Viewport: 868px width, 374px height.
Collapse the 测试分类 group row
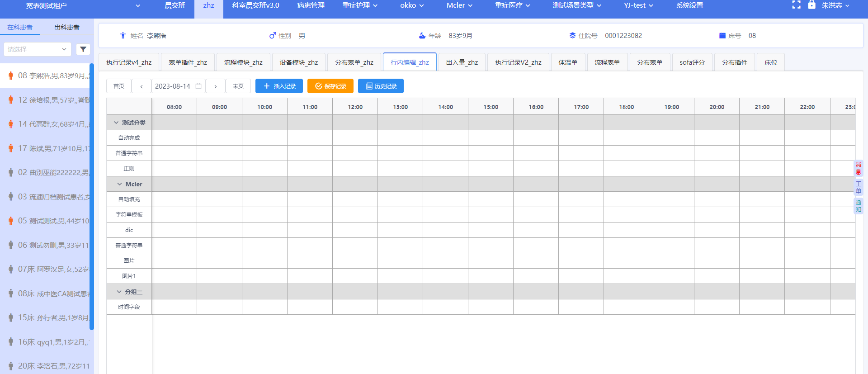tap(116, 123)
